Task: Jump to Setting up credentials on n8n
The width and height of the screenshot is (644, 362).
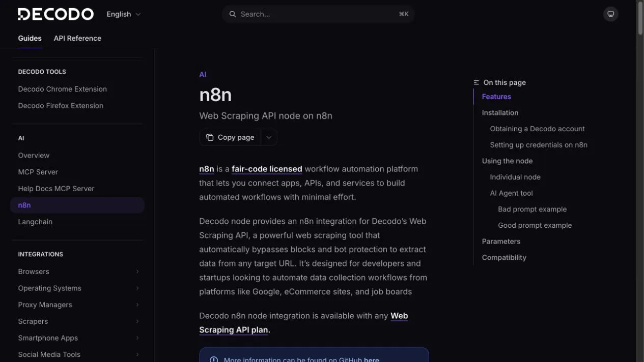Action: tap(539, 145)
